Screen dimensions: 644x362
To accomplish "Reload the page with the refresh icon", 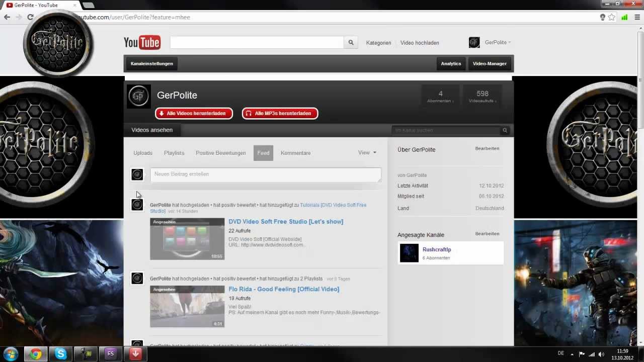I will click(x=30, y=17).
